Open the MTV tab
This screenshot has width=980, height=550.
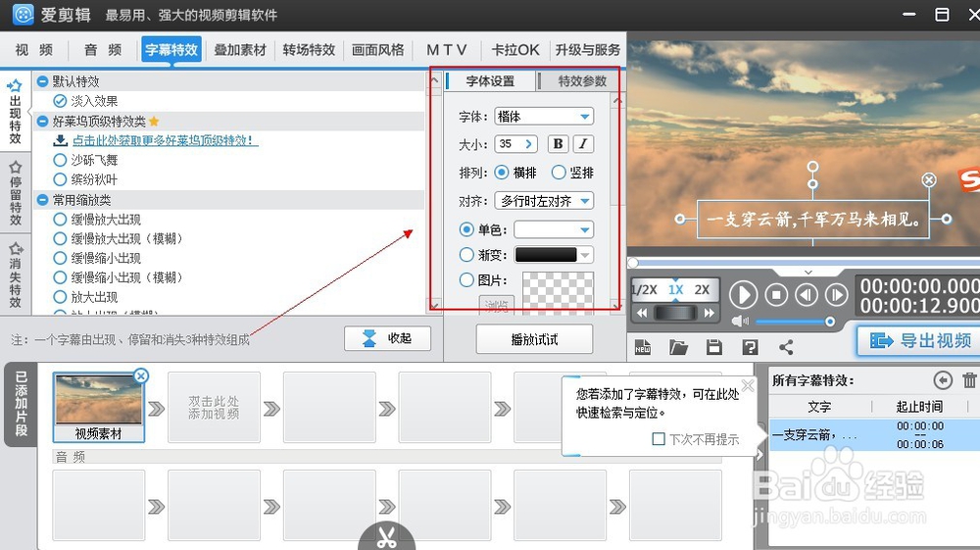coord(446,49)
